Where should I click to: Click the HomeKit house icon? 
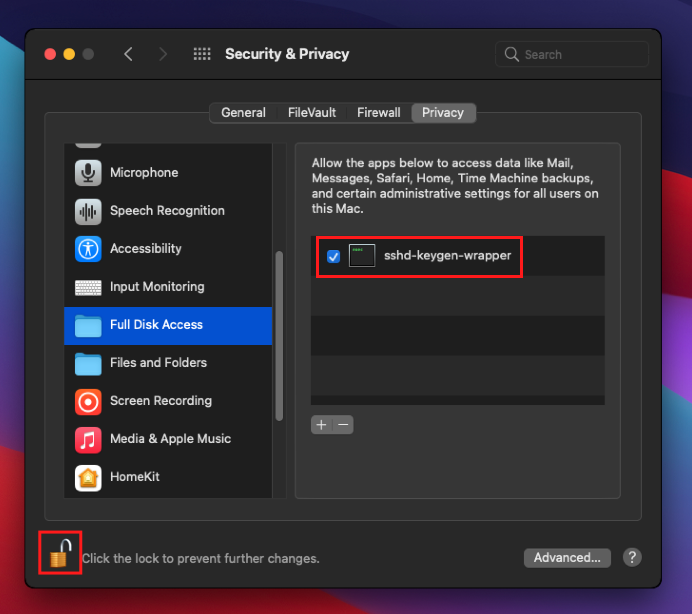[88, 477]
